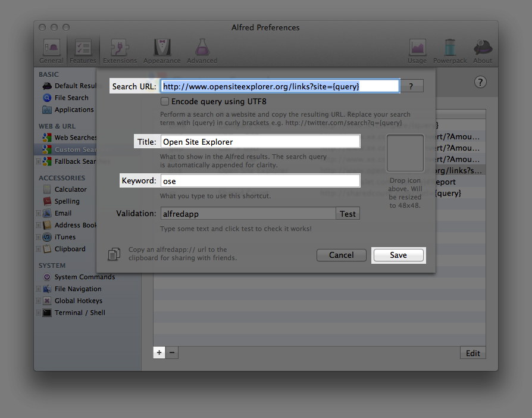This screenshot has height=418, width=532.
Task: Enable Encode query using UTF8
Action: tap(165, 102)
